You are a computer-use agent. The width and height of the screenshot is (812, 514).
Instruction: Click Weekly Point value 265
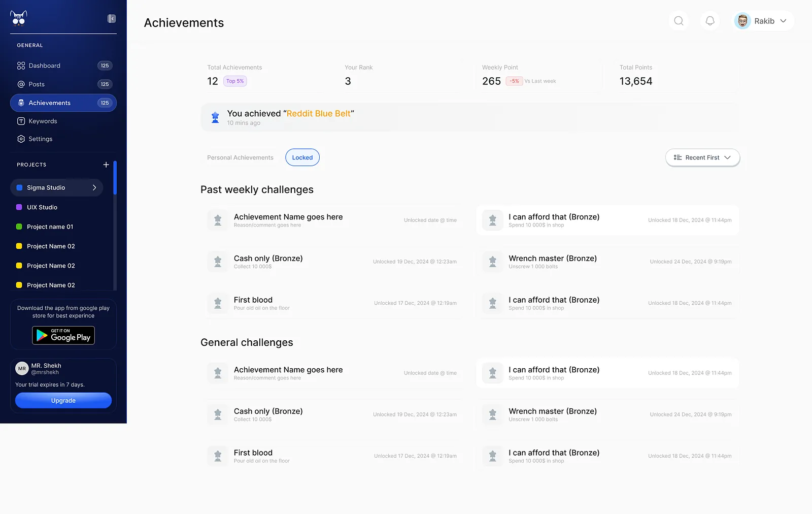click(491, 81)
